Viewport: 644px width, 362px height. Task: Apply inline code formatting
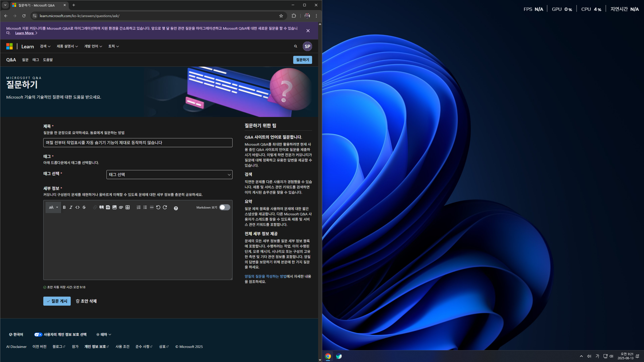click(x=78, y=207)
